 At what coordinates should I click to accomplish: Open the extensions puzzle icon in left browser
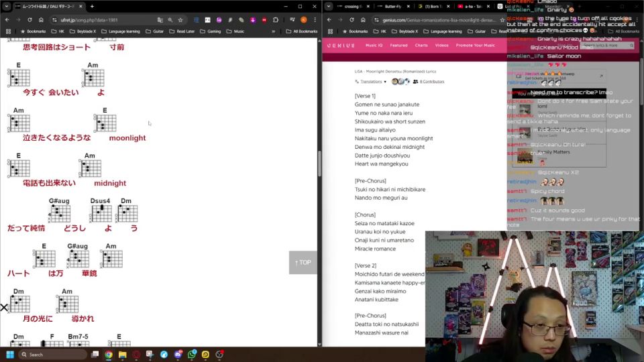pos(276,19)
